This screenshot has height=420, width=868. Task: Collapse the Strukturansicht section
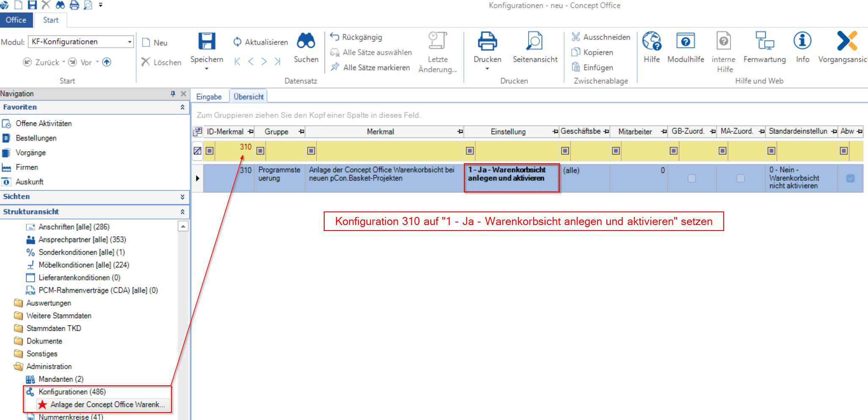click(182, 211)
